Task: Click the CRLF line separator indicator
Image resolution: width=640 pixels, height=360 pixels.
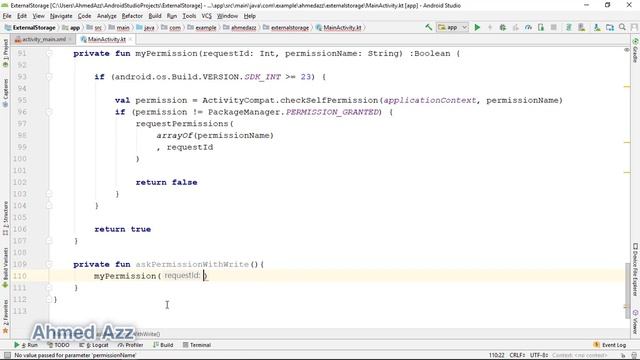Action: [x=517, y=356]
